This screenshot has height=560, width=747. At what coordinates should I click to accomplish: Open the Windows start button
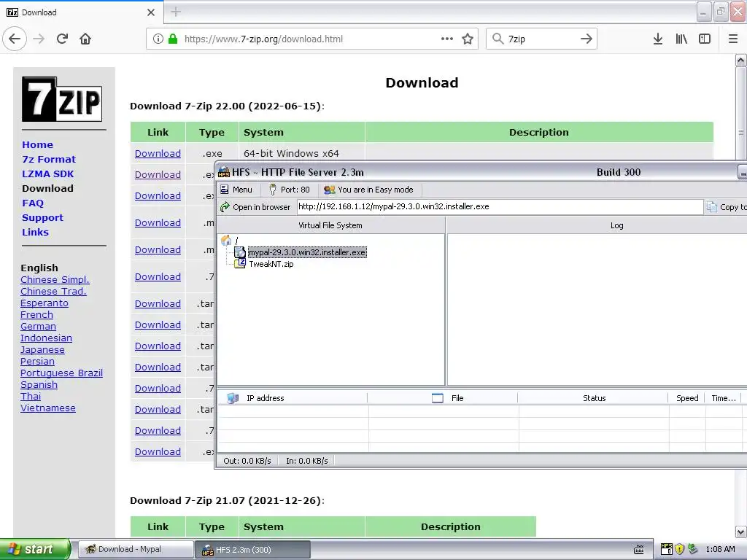35,549
